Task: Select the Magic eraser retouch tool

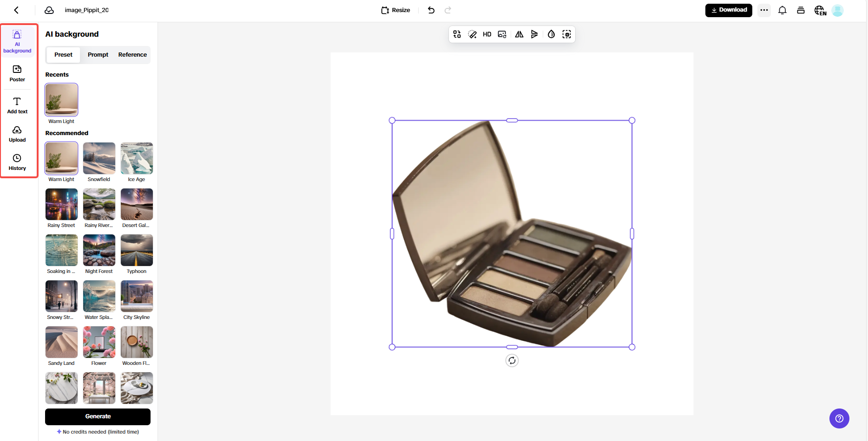Action: pyautogui.click(x=473, y=34)
